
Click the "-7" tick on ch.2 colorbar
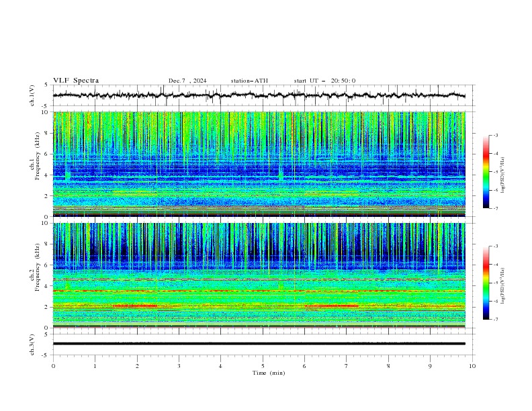click(495, 319)
